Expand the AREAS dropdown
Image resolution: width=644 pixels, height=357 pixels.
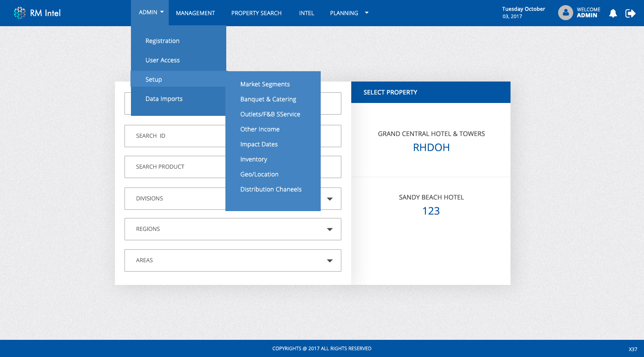point(330,260)
